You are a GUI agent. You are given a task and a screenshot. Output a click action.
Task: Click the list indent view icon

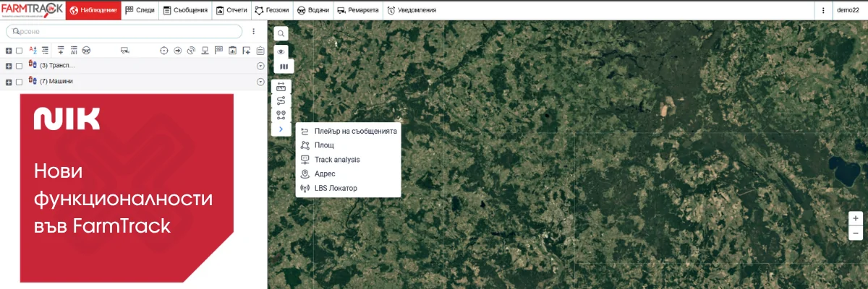coord(45,51)
